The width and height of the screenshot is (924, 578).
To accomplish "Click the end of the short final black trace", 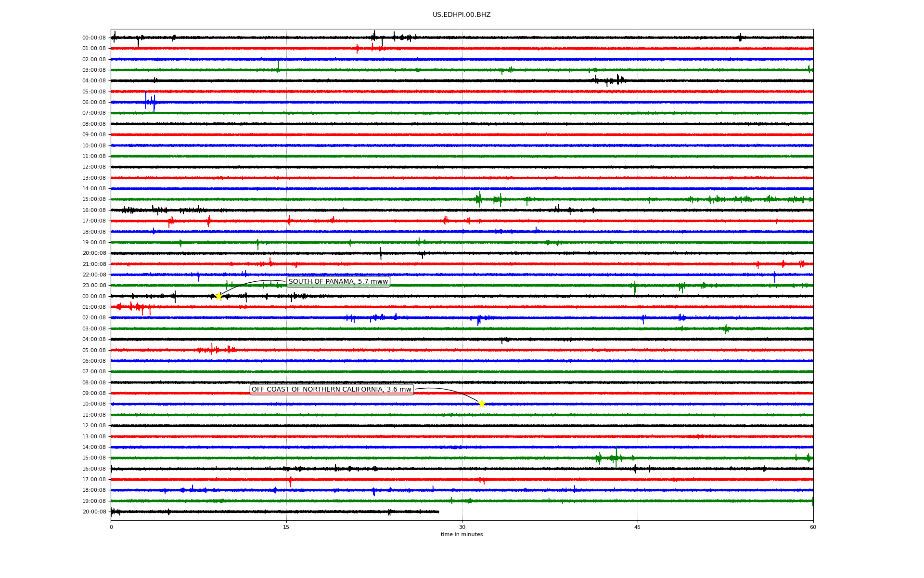I will [x=438, y=512].
